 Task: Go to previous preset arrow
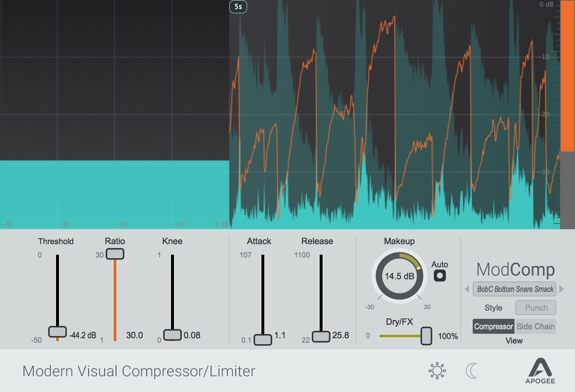coord(467,289)
